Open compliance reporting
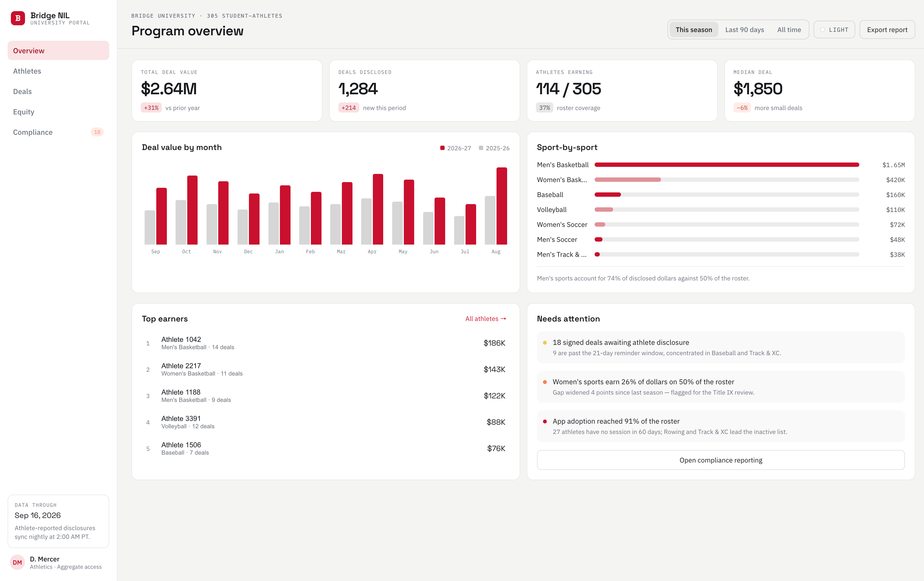Viewport: 924px width, 581px height. [721, 460]
